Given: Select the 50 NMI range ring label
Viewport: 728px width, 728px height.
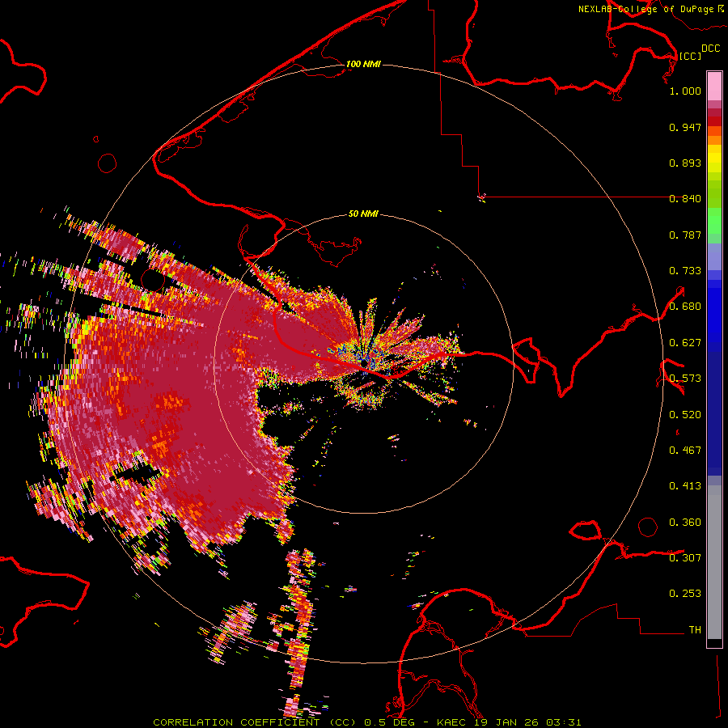Looking at the screenshot, I should (363, 214).
